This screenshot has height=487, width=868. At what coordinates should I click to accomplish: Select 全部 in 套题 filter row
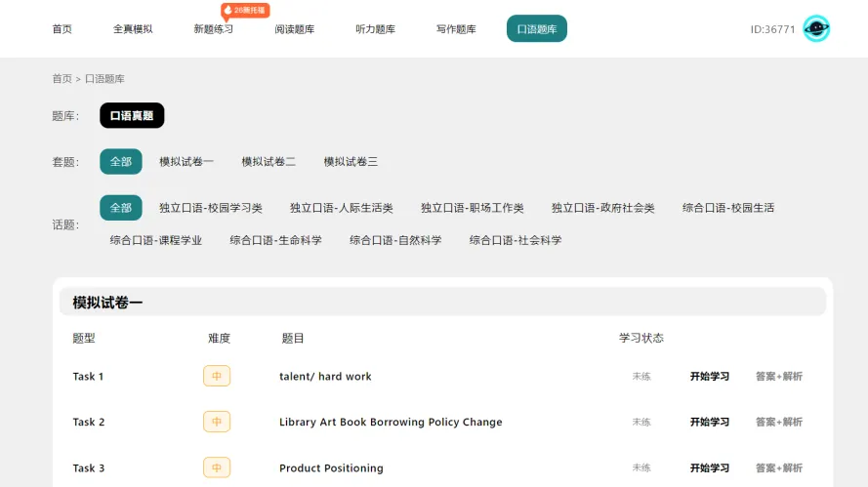(x=121, y=162)
